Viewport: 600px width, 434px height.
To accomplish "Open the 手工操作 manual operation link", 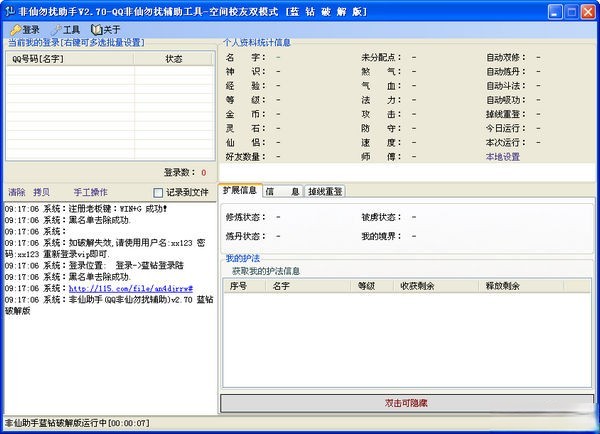I will point(90,192).
